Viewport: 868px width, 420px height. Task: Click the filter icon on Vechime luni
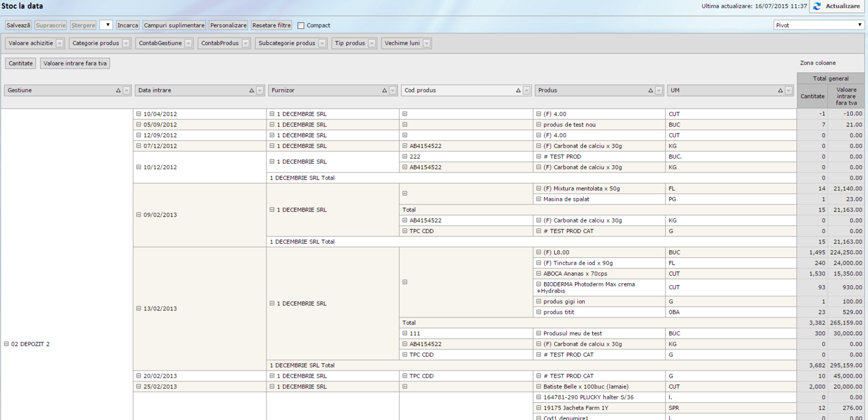[x=427, y=43]
